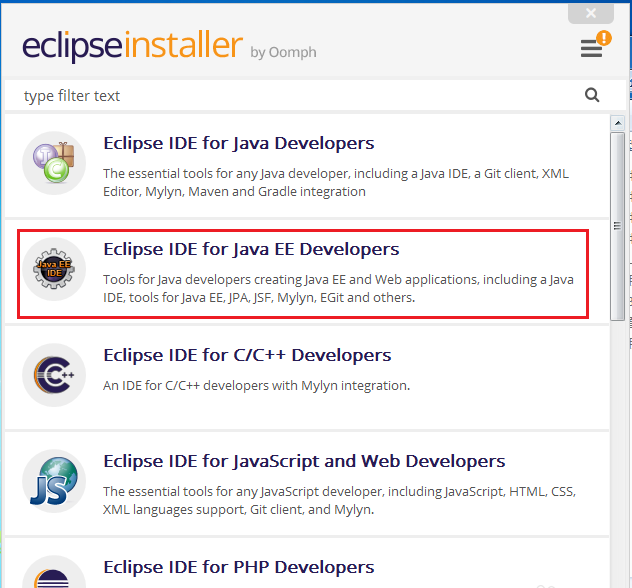Open the hamburger menu with warning badge
Viewport: 632px width, 588px height.
pyautogui.click(x=595, y=45)
